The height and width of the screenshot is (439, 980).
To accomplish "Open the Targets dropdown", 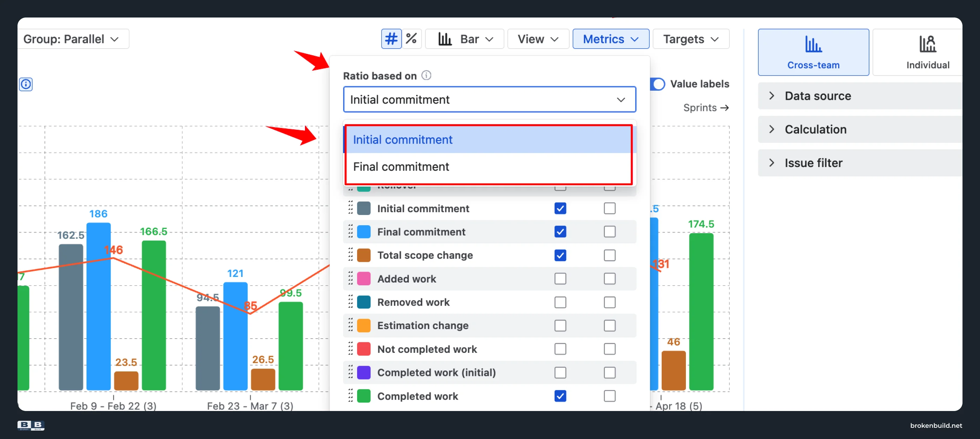I will pyautogui.click(x=691, y=39).
